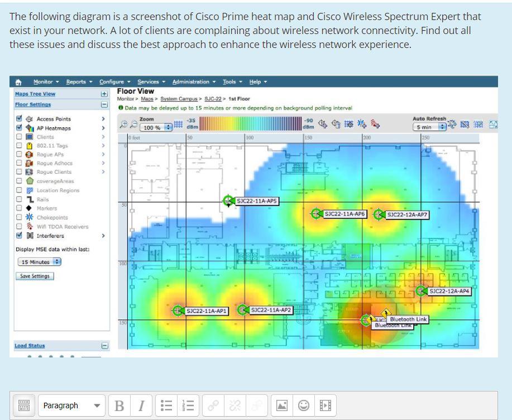The width and height of the screenshot is (512, 420).
Task: Expand the AP Heatmaps options arrow
Action: click(103, 128)
